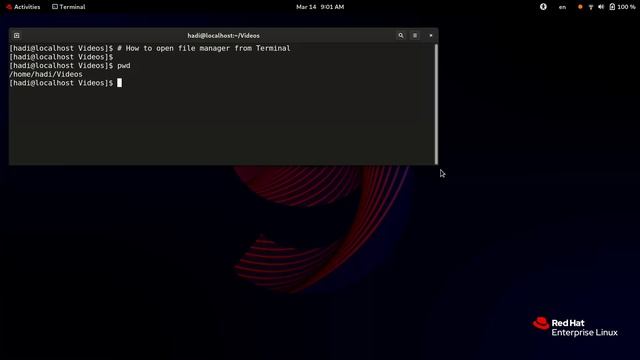Viewport: 640px width, 360px height.
Task: Click the terminal cursor at last prompt
Action: click(120, 83)
